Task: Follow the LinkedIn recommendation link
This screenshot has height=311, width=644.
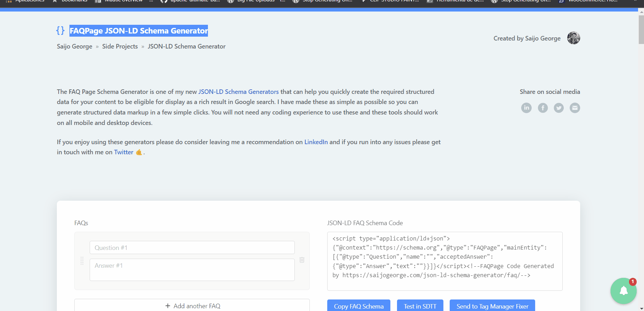Action: tap(316, 142)
